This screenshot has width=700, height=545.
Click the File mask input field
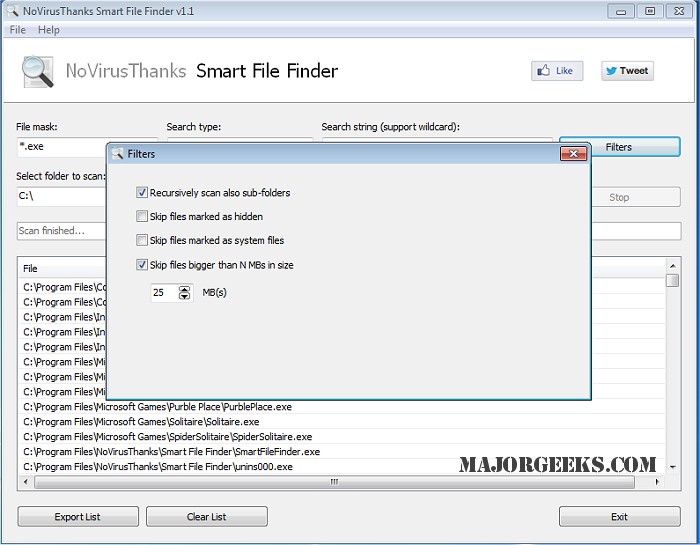[x=62, y=147]
